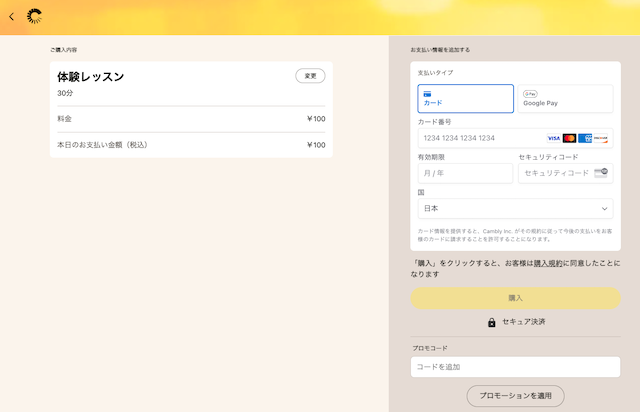Click the ¥100 value in 料金 row
The width and height of the screenshot is (640, 412).
coord(316,119)
